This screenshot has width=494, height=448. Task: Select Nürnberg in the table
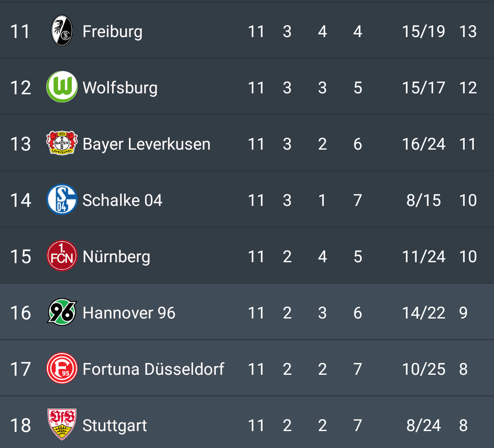coord(116,257)
